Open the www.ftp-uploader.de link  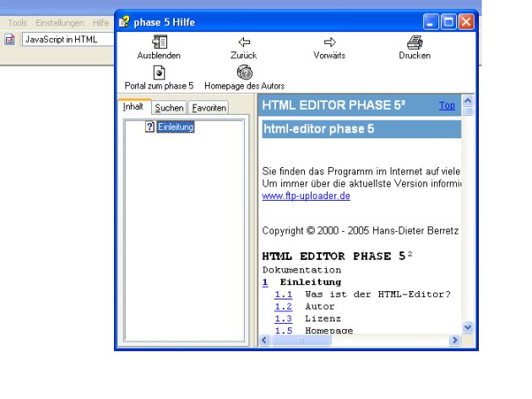point(306,196)
